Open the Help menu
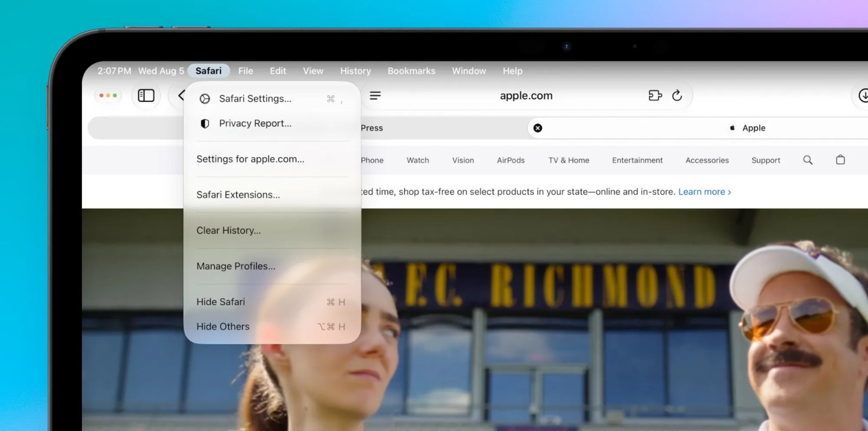Image resolution: width=868 pixels, height=431 pixels. 512,71
